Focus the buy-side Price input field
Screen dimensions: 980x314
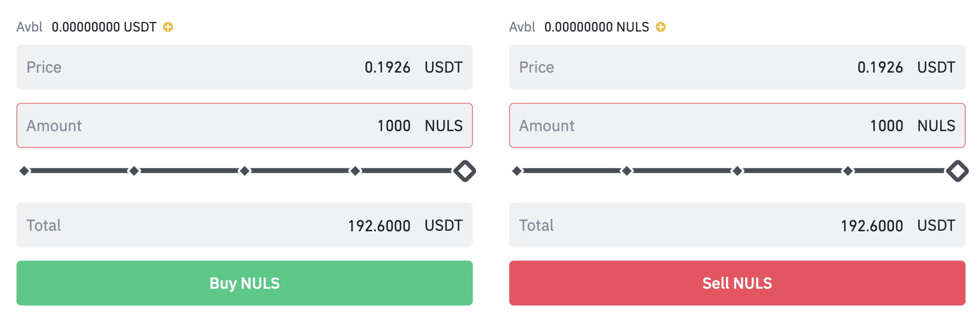[244, 68]
